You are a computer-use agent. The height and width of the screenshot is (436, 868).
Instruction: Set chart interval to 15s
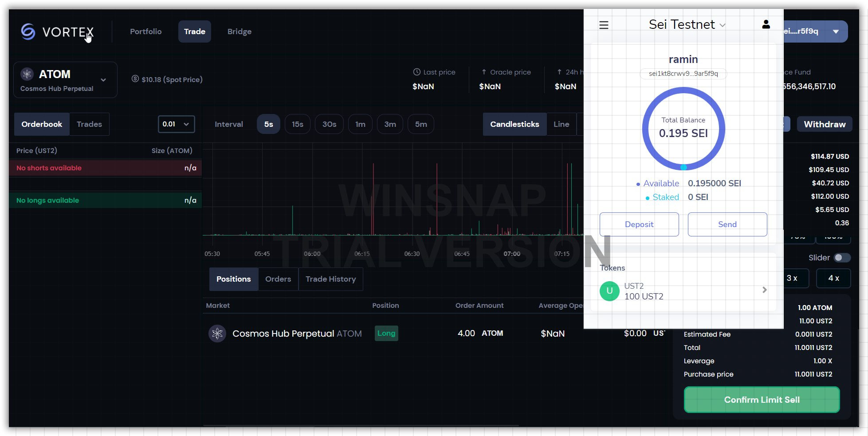[x=298, y=124]
